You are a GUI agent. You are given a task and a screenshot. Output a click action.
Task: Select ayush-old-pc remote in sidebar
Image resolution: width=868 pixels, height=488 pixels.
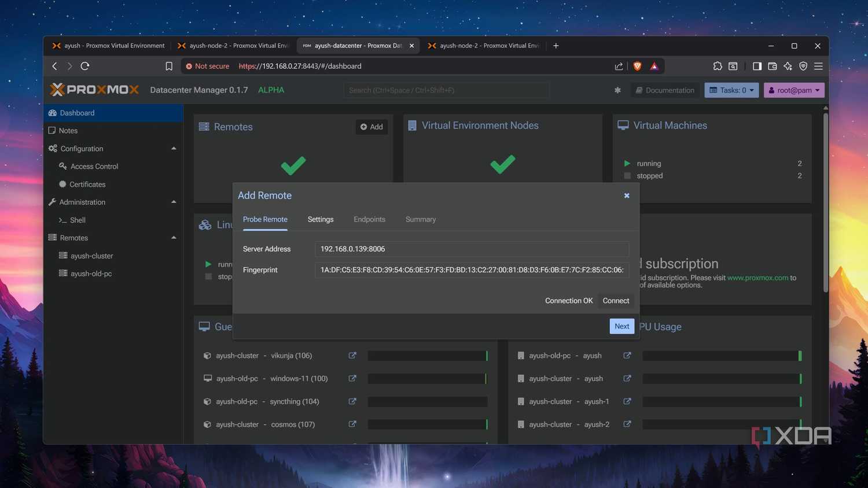(x=113, y=273)
